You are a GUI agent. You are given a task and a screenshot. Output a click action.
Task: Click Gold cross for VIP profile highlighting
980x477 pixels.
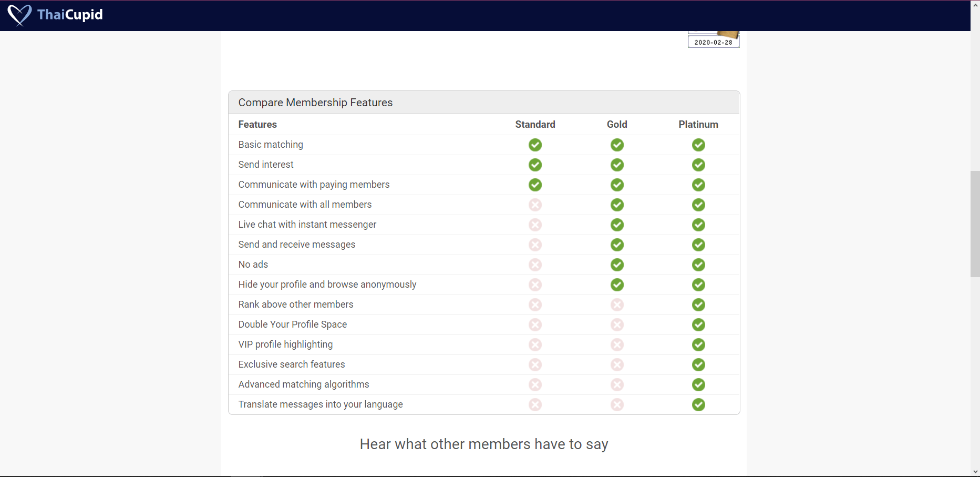tap(617, 344)
